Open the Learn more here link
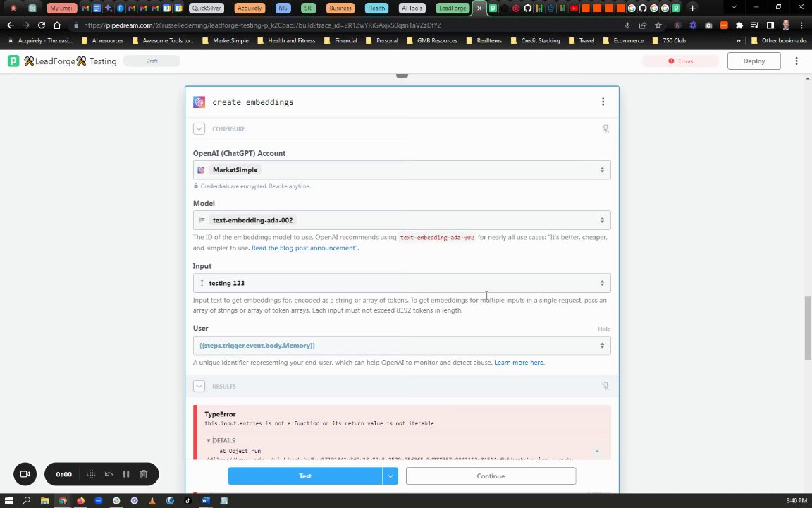This screenshot has height=508, width=812. pos(519,363)
